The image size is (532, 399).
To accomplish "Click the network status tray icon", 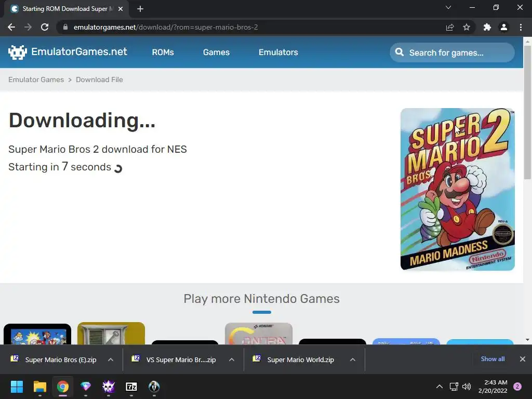I will click(x=454, y=387).
